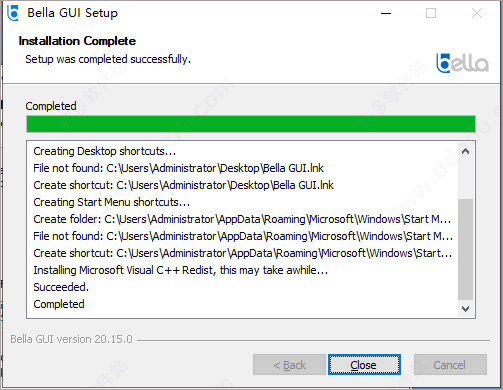This screenshot has height=390, width=503.
Task: Click the greyed-out Cancel button
Action: [450, 365]
